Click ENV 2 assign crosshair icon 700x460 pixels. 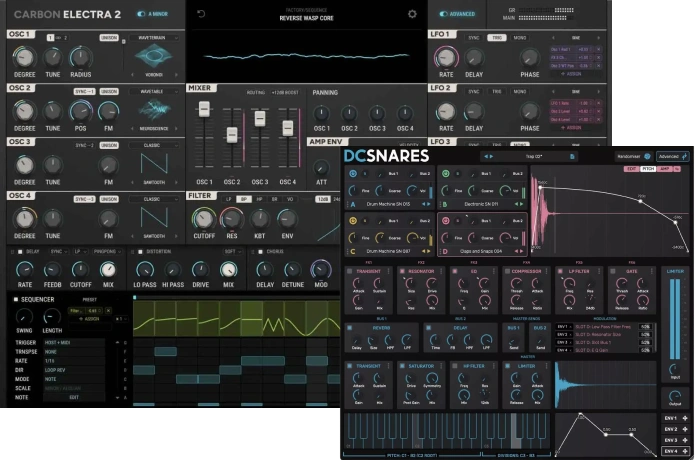click(x=685, y=429)
